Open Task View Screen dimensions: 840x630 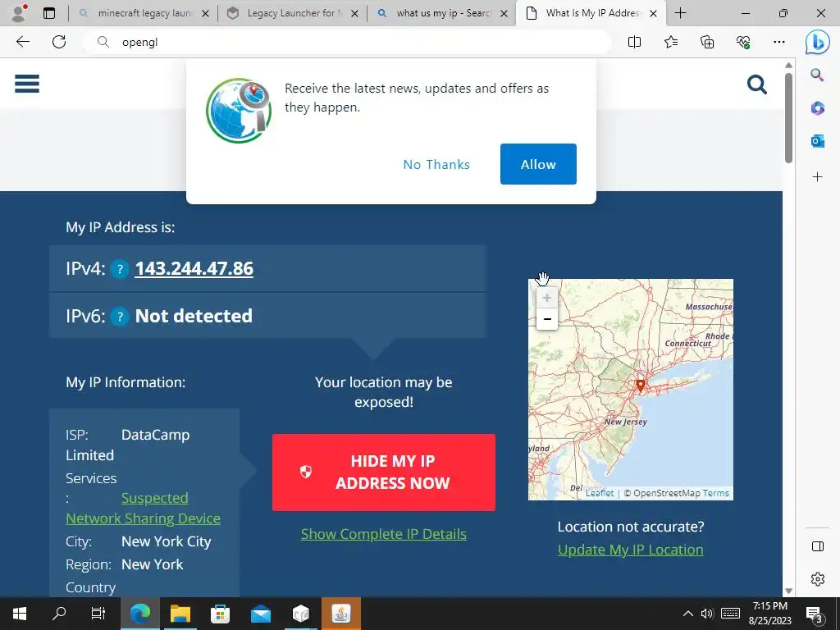pyautogui.click(x=98, y=614)
